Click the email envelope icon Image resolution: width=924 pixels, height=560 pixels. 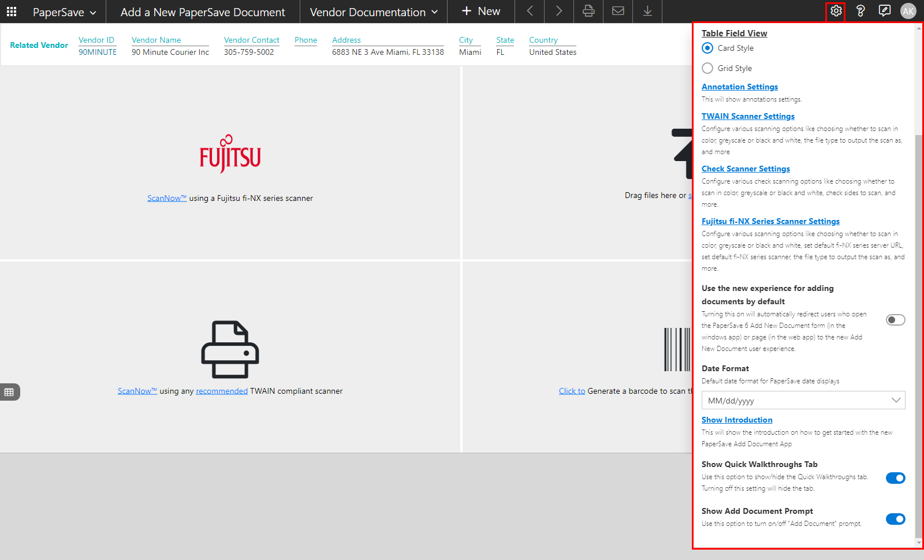click(x=618, y=11)
